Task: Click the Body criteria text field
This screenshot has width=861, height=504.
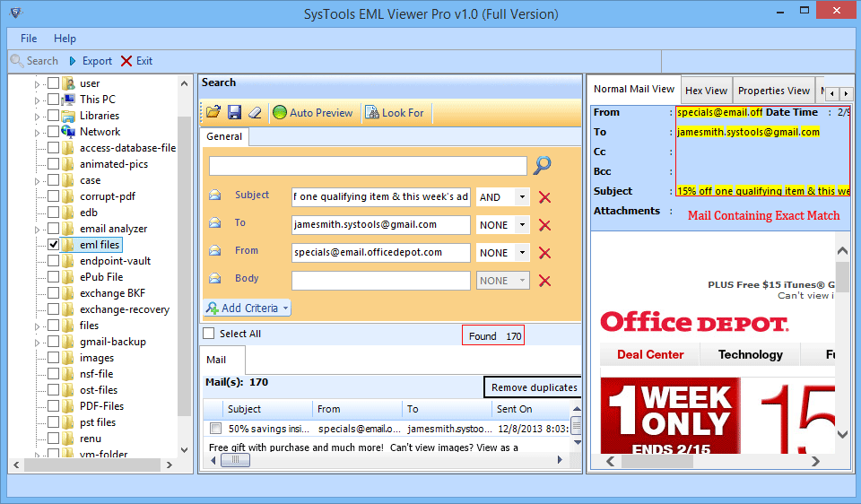Action: tap(380, 281)
